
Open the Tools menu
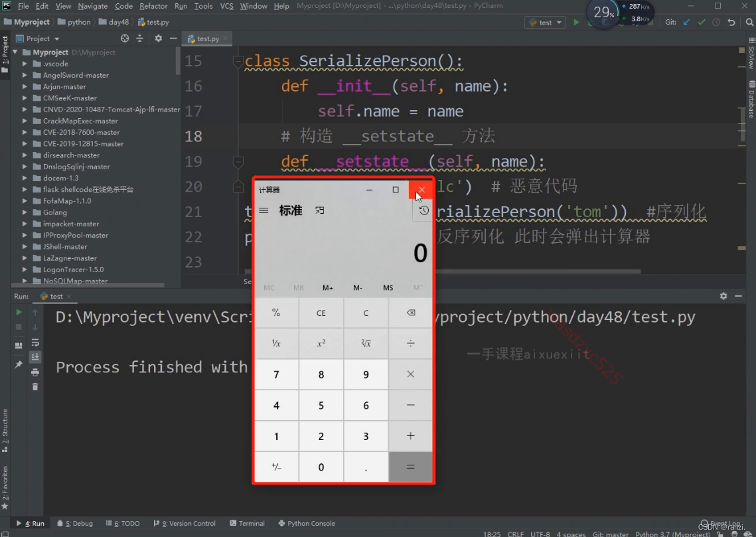203,6
